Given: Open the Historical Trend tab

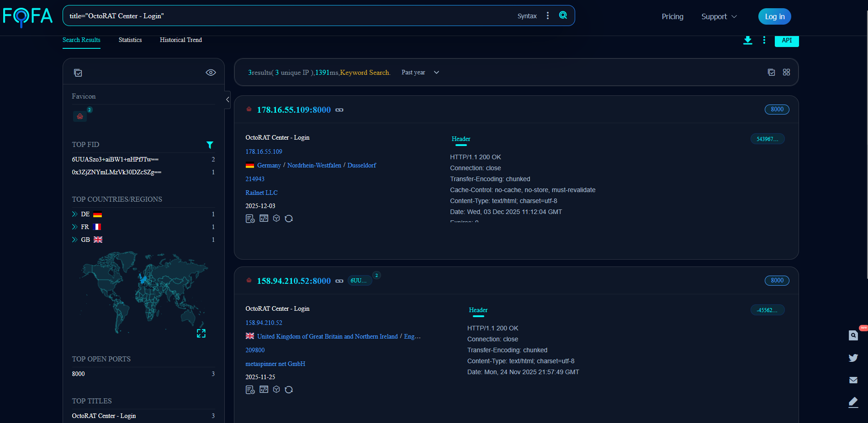Looking at the screenshot, I should click(181, 40).
